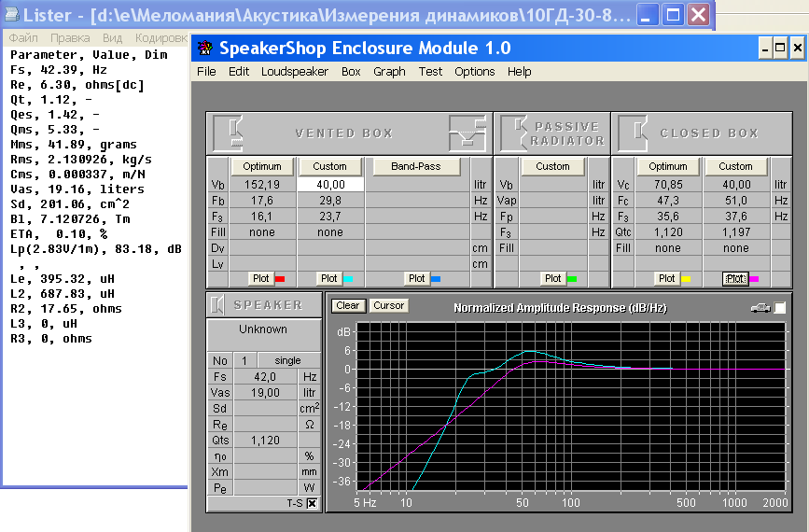This screenshot has height=532, width=809.
Task: Open the Box menu
Action: pos(351,72)
